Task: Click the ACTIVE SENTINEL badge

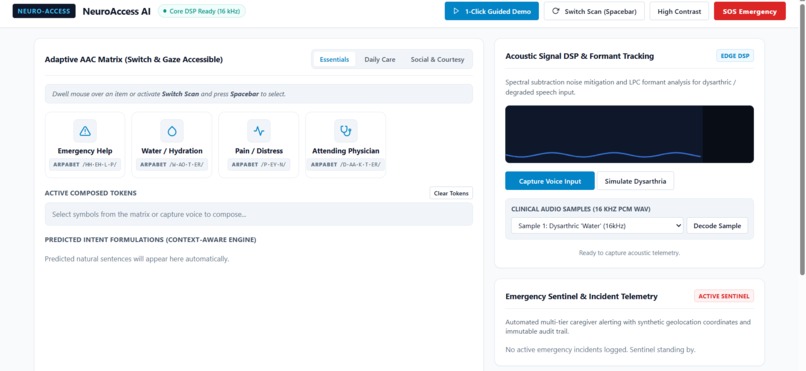Action: point(724,296)
